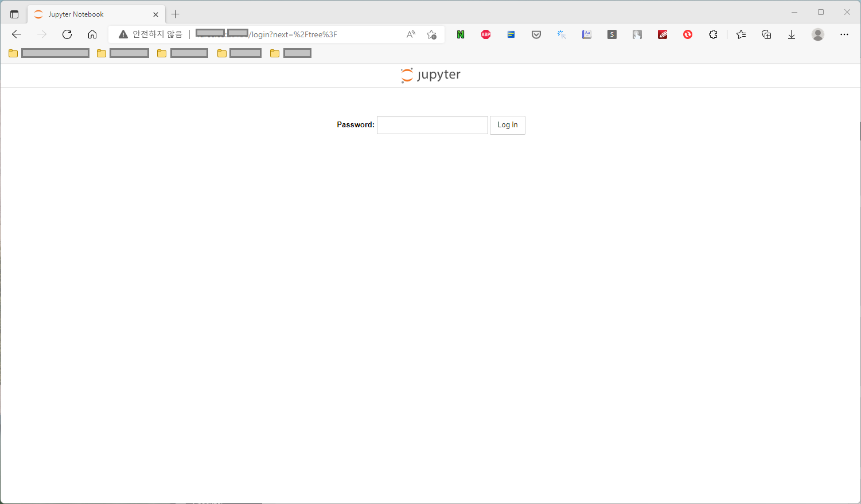861x504 pixels.
Task: Open the gray S extension
Action: (x=612, y=34)
